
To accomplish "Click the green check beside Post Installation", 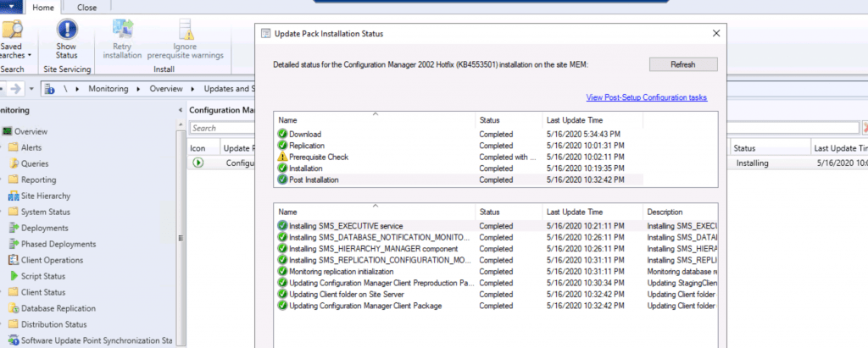I will [282, 180].
